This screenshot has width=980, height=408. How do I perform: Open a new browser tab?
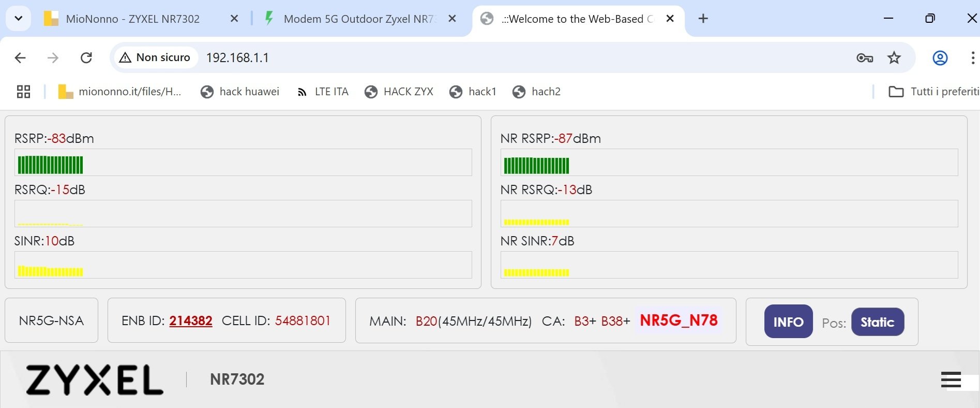[x=703, y=19]
